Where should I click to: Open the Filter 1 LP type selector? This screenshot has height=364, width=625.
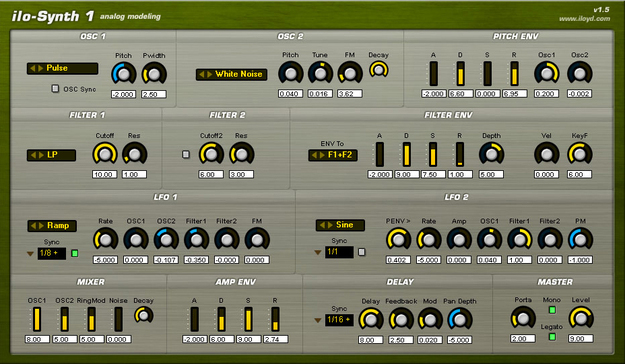click(x=51, y=155)
